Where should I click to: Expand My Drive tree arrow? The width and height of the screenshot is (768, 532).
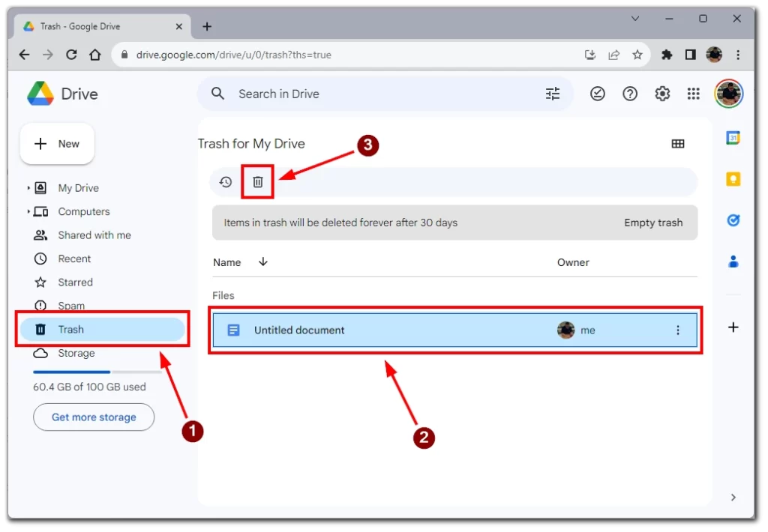point(28,187)
